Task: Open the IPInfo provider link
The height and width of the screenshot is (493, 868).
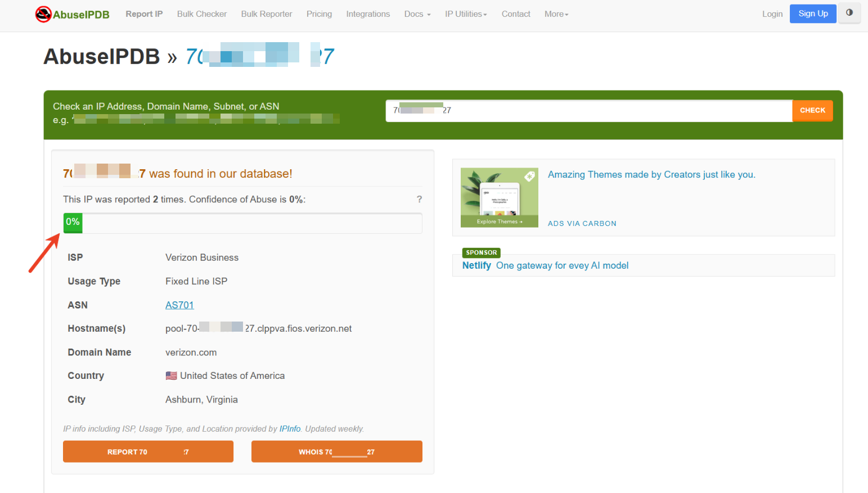Action: tap(290, 429)
